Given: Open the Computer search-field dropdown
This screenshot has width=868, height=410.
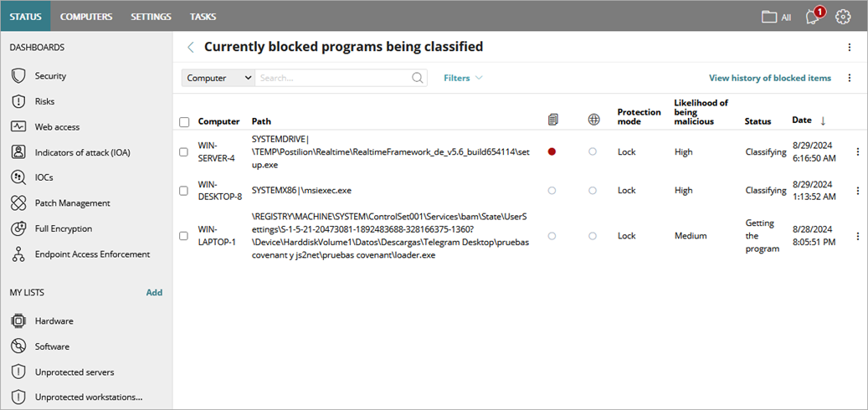Looking at the screenshot, I should click(218, 78).
